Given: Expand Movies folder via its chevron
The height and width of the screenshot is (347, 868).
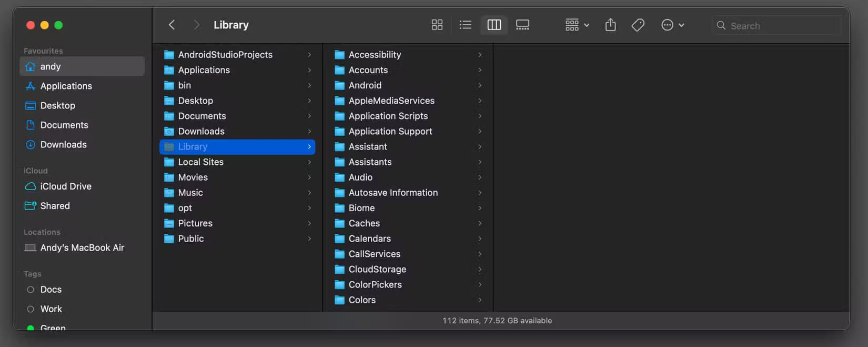Looking at the screenshot, I should click(x=309, y=177).
